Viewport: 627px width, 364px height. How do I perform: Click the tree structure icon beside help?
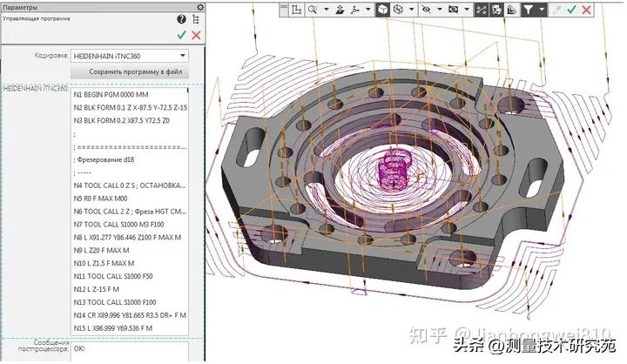(x=196, y=19)
